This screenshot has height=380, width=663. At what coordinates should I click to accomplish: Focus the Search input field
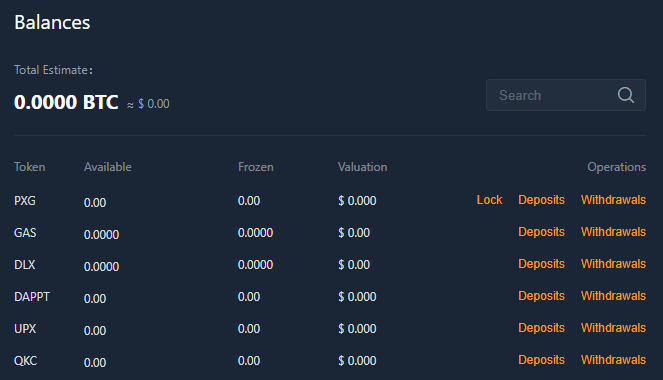[x=566, y=95]
